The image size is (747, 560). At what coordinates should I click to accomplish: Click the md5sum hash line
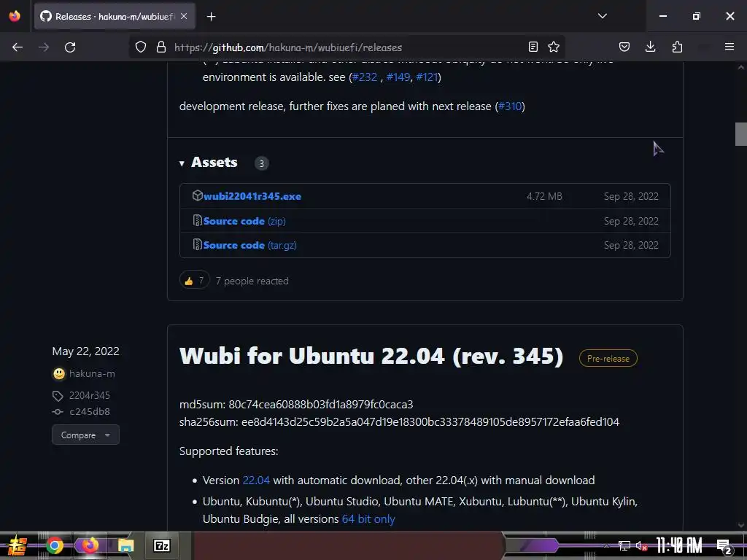point(296,404)
